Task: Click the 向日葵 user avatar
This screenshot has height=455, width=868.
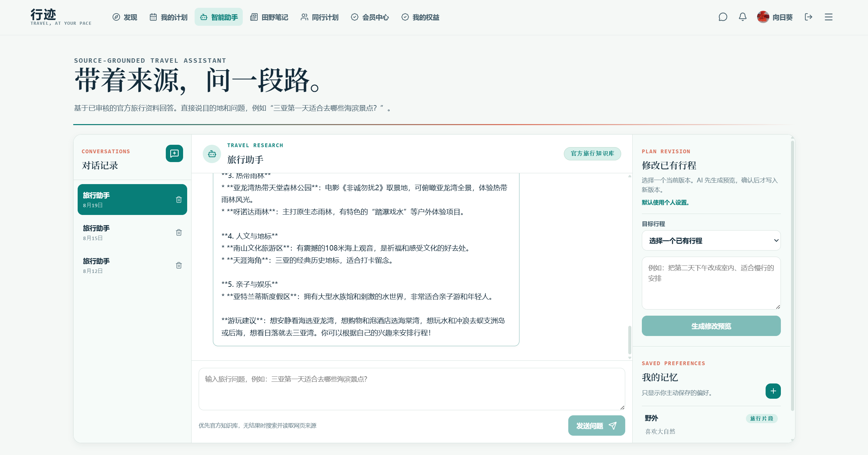Action: coord(763,17)
